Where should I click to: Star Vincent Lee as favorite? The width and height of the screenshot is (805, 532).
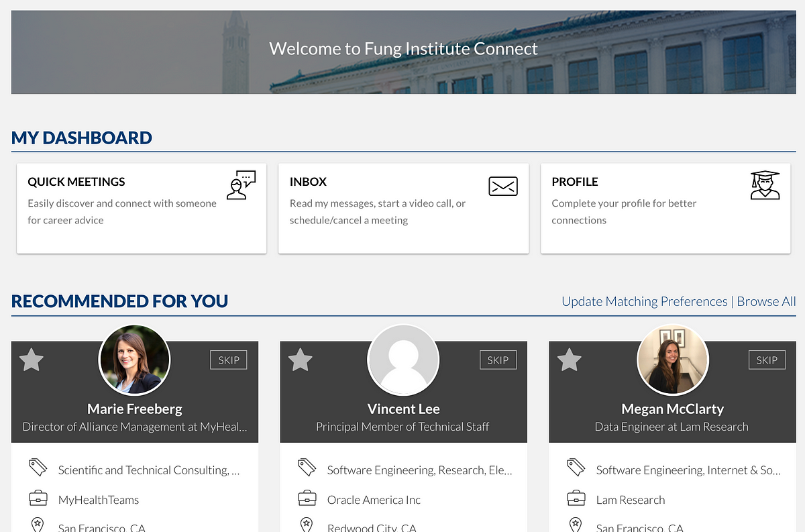[300, 360]
